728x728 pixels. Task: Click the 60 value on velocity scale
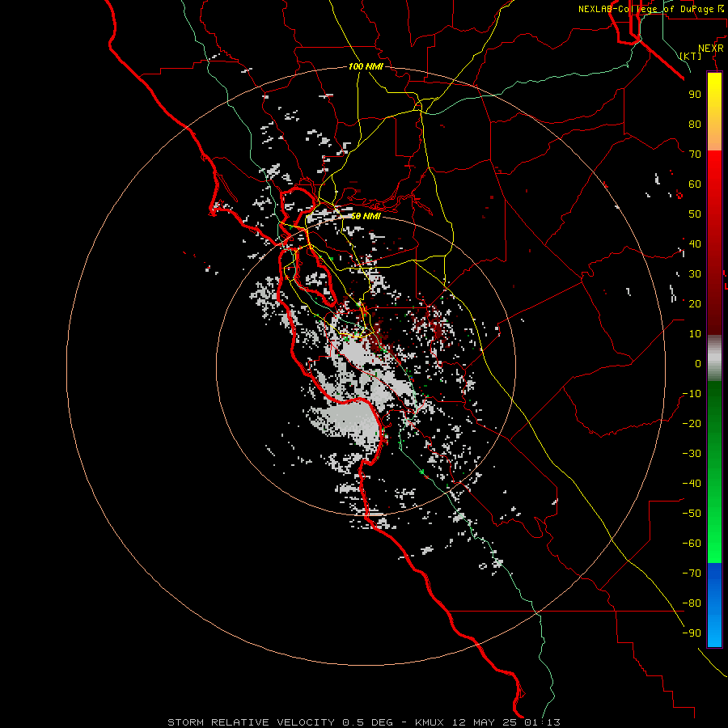click(695, 184)
